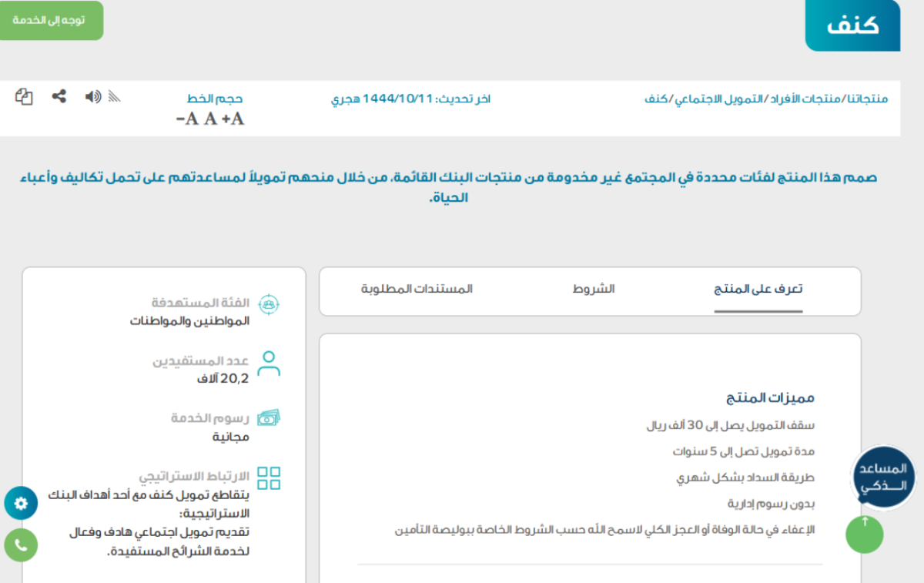Click the green phone contact button
The height and width of the screenshot is (583, 924).
point(21,544)
